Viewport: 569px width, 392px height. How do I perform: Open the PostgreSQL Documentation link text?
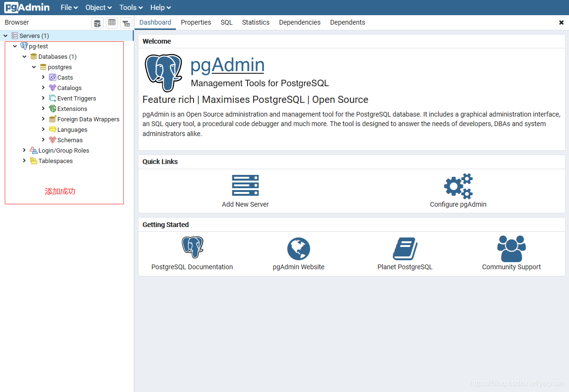pyautogui.click(x=192, y=267)
